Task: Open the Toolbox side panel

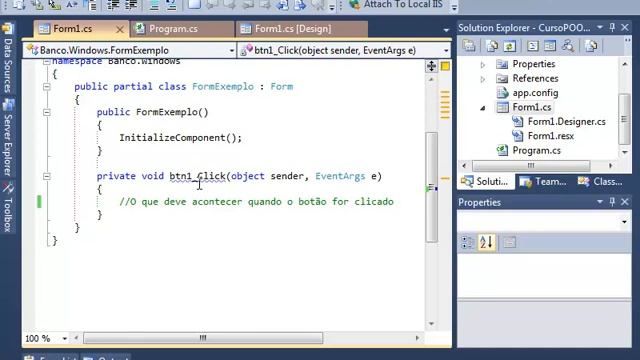Action: coord(8,207)
